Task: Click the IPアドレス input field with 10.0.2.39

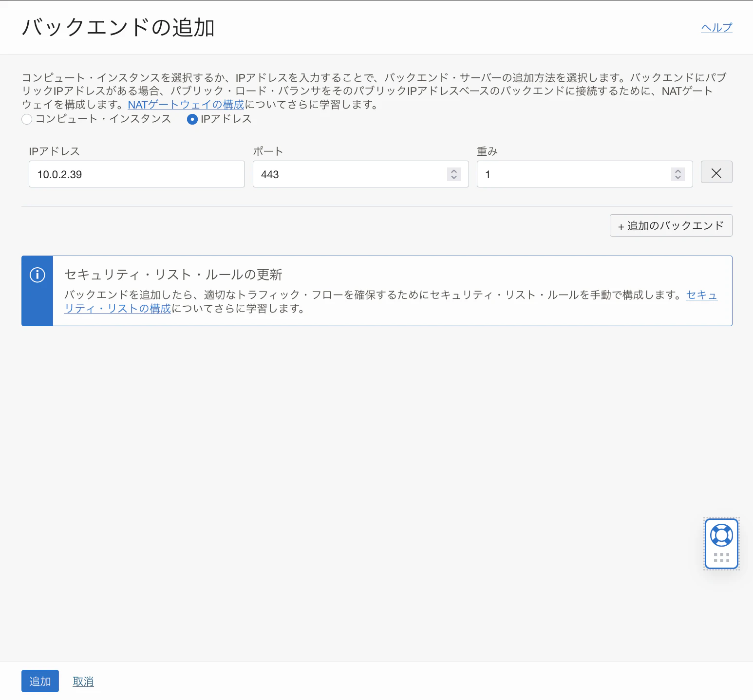Action: [x=137, y=174]
